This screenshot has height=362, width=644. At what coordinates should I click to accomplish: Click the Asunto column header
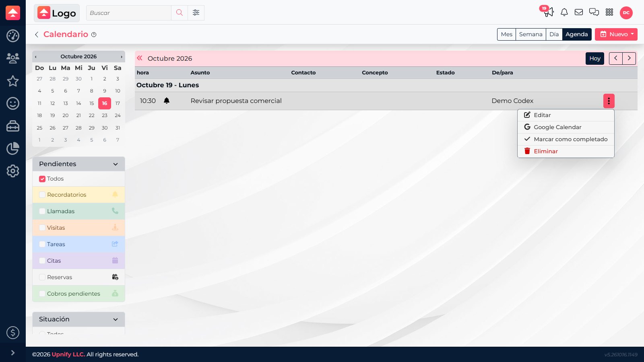pyautogui.click(x=200, y=73)
